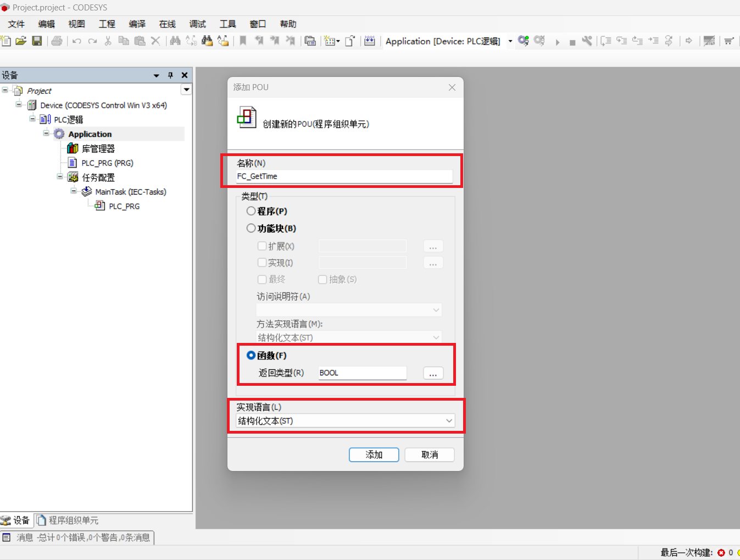
Task: Open a project file from toolbar
Action: click(x=21, y=41)
